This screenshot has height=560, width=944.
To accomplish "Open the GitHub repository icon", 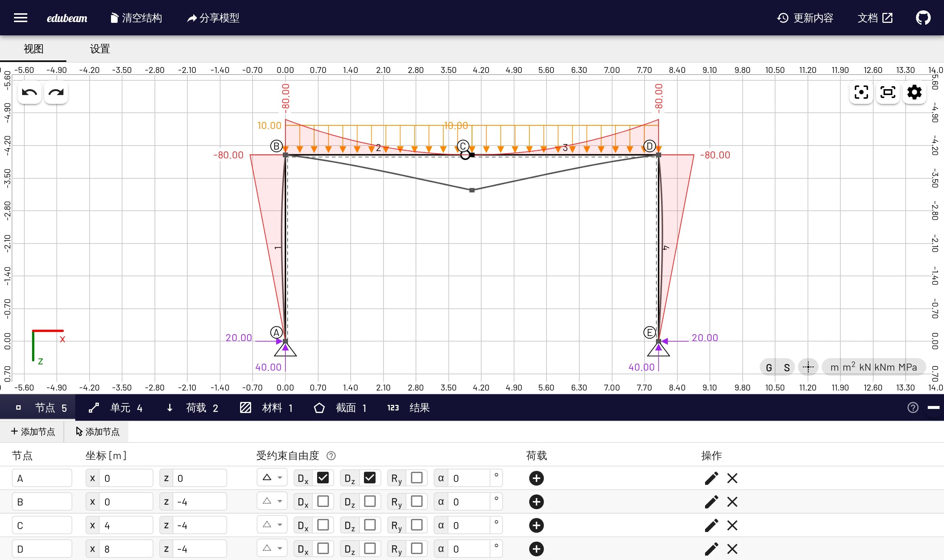I will pos(923,18).
